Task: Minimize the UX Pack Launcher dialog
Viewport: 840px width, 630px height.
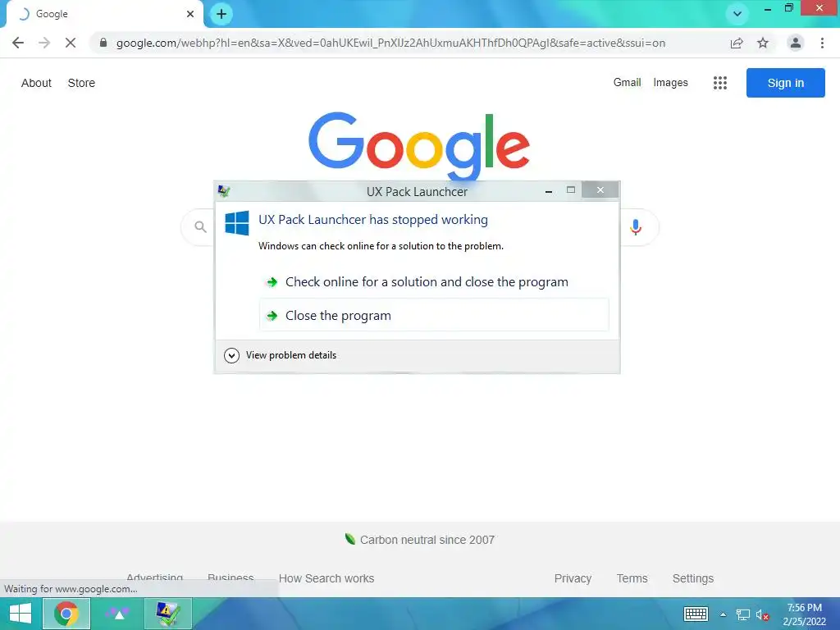Action: [x=549, y=190]
